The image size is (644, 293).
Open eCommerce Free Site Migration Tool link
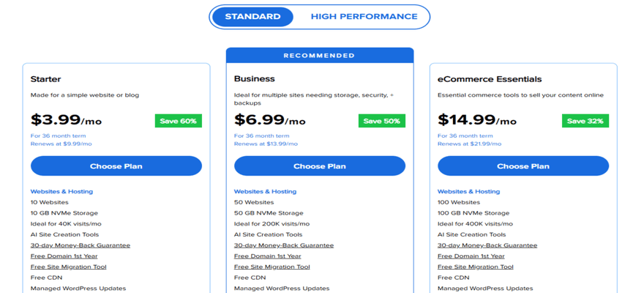[x=476, y=267]
